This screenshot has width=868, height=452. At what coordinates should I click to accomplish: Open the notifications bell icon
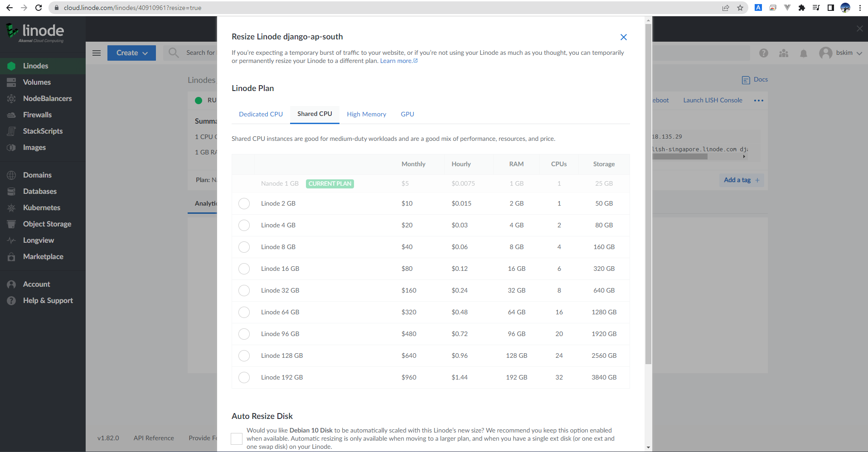804,53
